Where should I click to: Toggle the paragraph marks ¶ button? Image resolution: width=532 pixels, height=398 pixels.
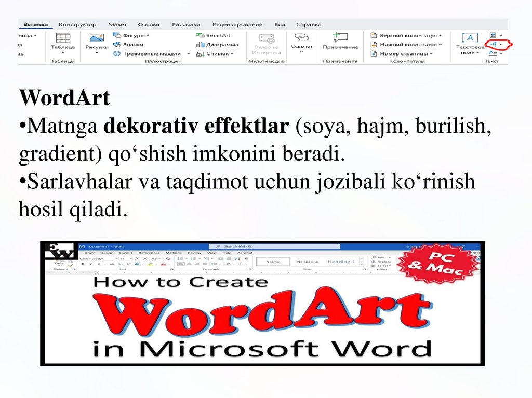pos(246,258)
